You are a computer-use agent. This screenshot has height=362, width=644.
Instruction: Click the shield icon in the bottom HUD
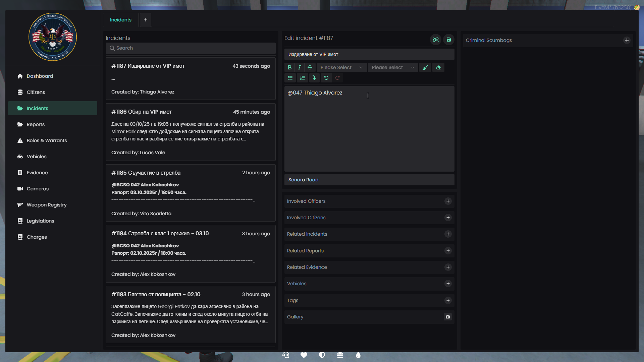pos(322,355)
